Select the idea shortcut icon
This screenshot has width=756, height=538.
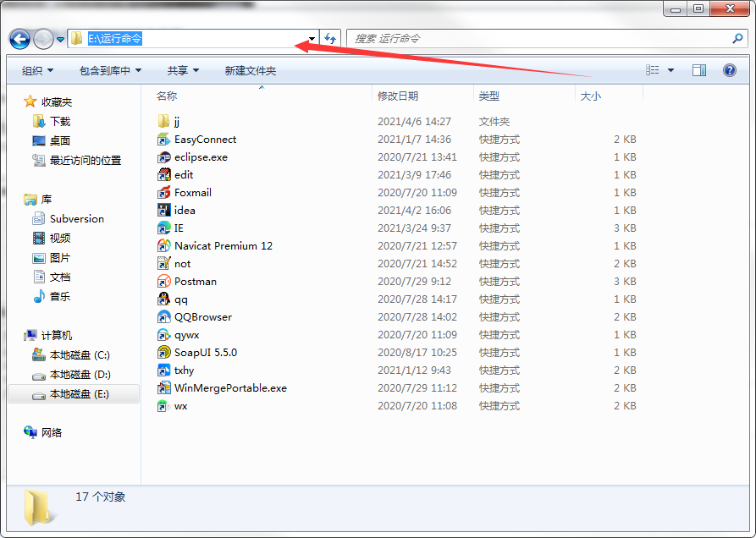[x=164, y=210]
